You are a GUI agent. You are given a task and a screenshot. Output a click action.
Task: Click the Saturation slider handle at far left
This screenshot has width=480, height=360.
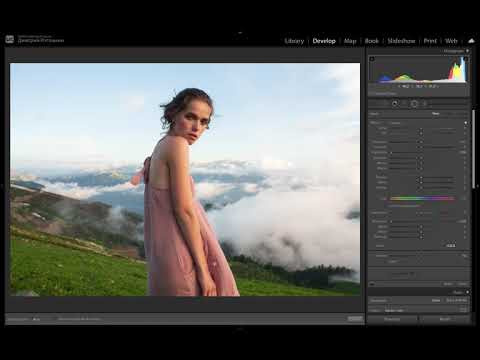coord(391,221)
